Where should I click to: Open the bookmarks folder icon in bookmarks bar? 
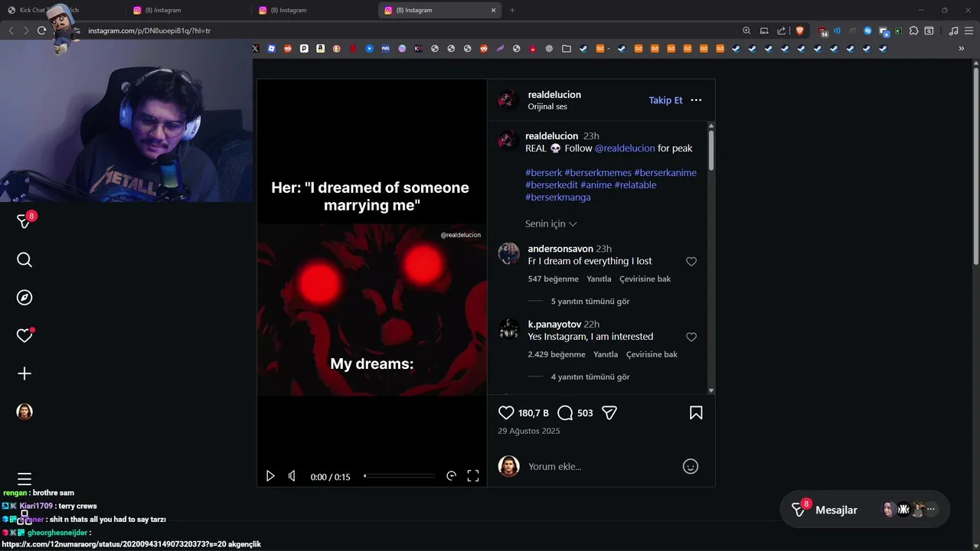[567, 48]
